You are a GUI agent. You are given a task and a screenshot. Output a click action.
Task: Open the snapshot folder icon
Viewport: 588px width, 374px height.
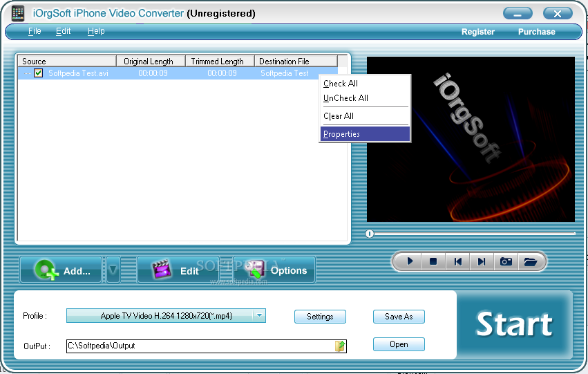click(x=530, y=261)
